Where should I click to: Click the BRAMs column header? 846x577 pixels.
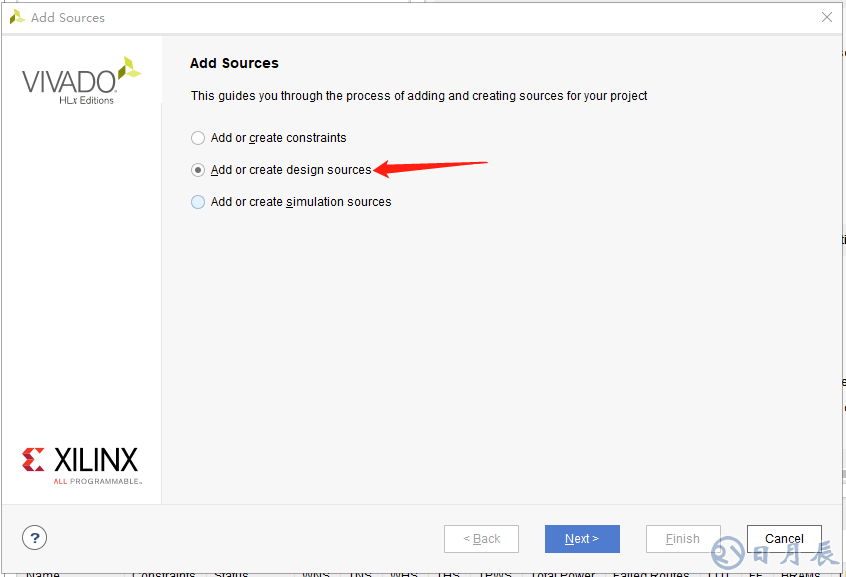point(802,574)
